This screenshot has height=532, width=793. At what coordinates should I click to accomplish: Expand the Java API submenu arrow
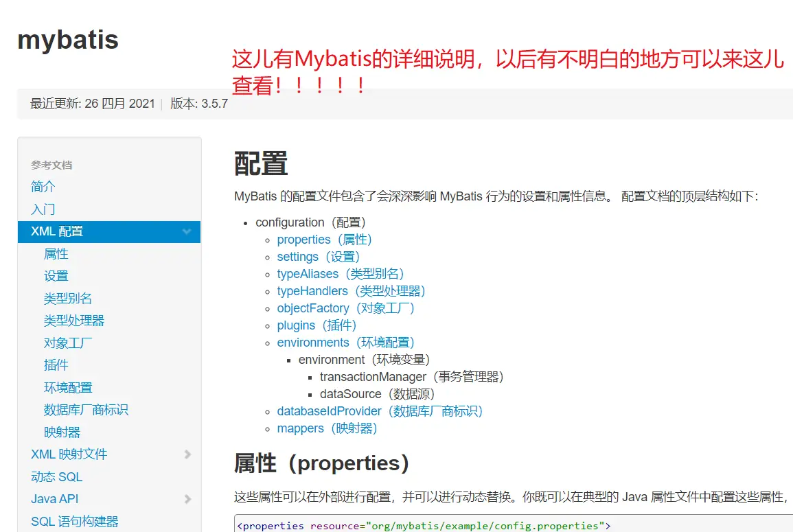(187, 499)
